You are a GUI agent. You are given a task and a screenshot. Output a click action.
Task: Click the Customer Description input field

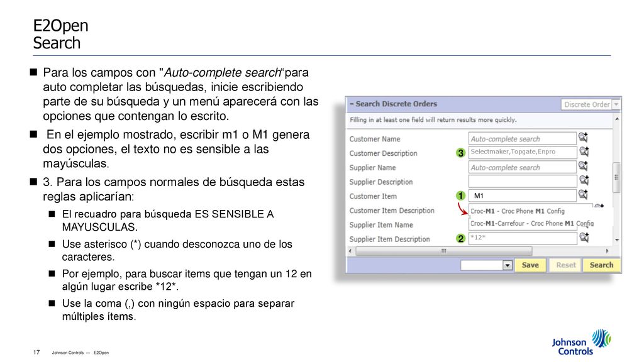[x=523, y=152]
